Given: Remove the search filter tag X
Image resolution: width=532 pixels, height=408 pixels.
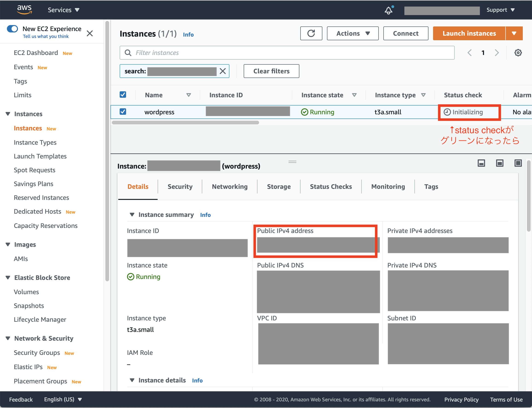Looking at the screenshot, I should coord(223,71).
